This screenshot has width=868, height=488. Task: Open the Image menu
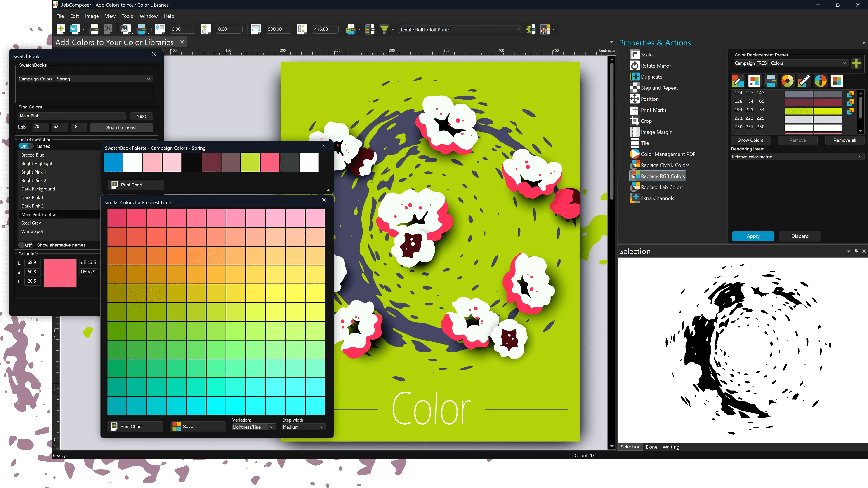pos(92,16)
